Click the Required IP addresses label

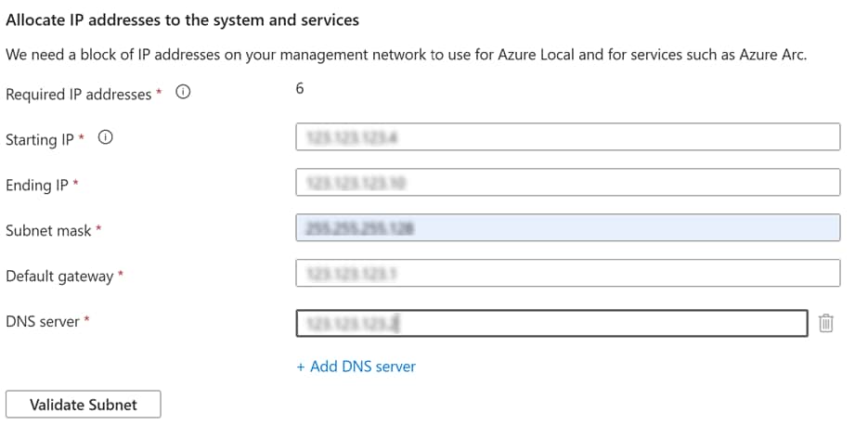coord(79,95)
